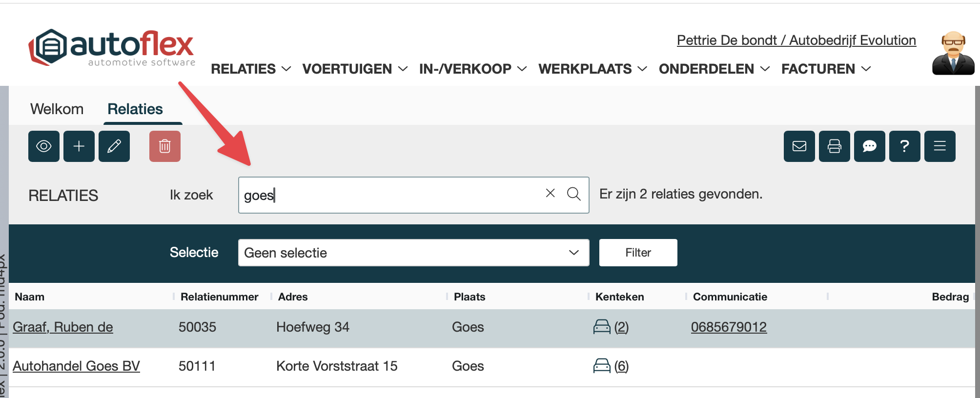Click the printer icon
Image resolution: width=980 pixels, height=398 pixels.
(x=835, y=146)
